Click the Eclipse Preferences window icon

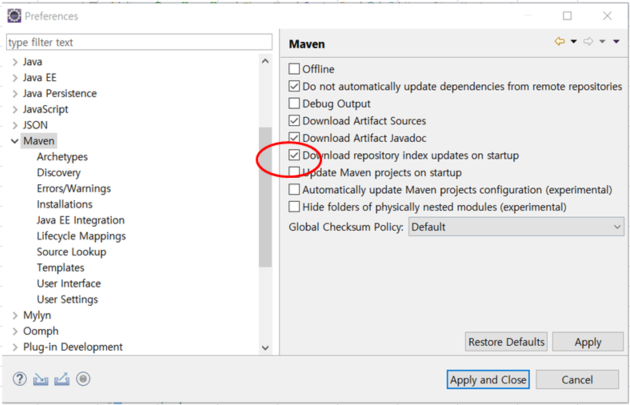pos(14,16)
